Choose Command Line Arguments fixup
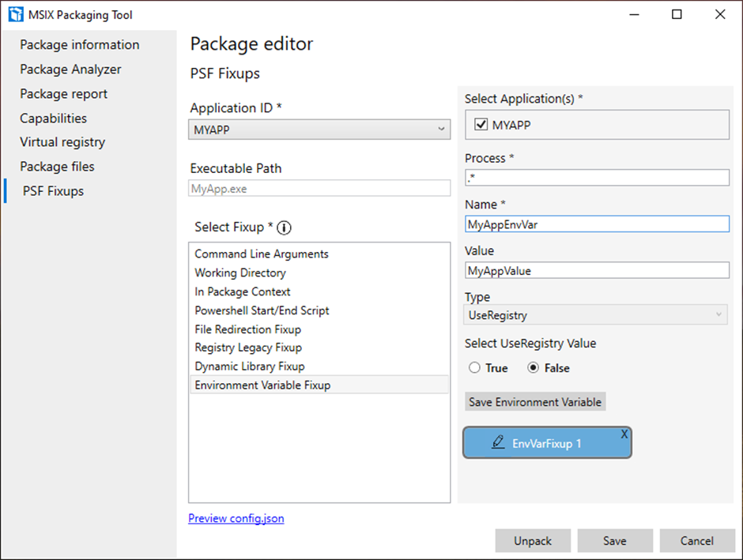 (x=319, y=254)
